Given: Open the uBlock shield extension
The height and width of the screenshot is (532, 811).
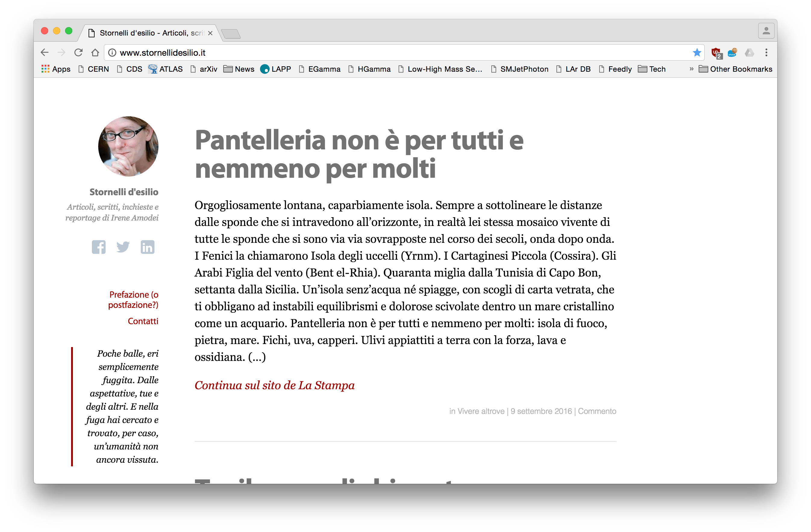Looking at the screenshot, I should pos(716,53).
